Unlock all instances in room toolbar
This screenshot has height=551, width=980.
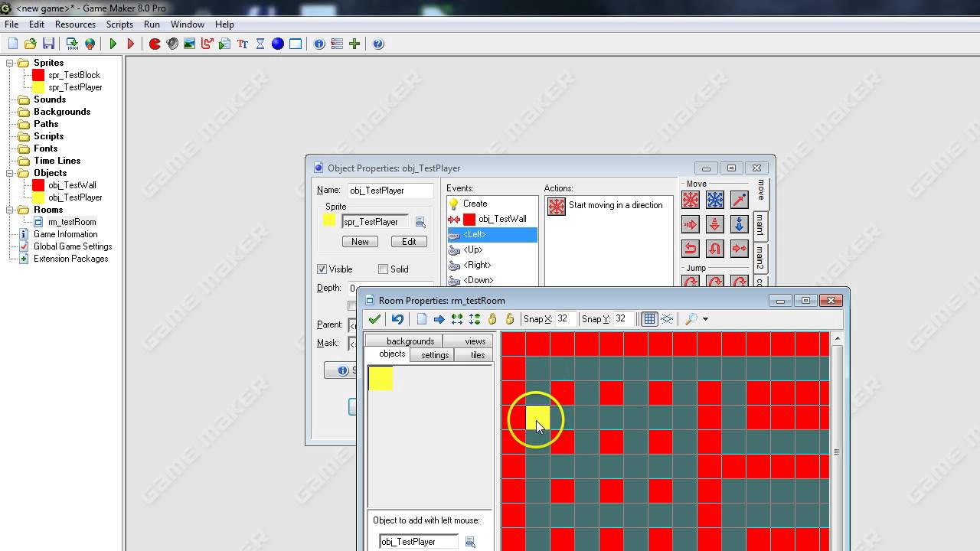coord(509,319)
